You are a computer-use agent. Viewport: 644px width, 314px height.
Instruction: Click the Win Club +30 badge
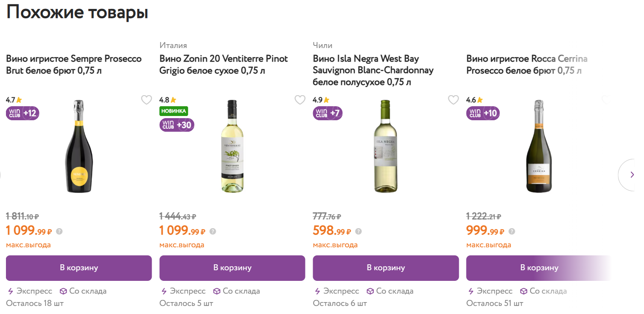coord(177,125)
